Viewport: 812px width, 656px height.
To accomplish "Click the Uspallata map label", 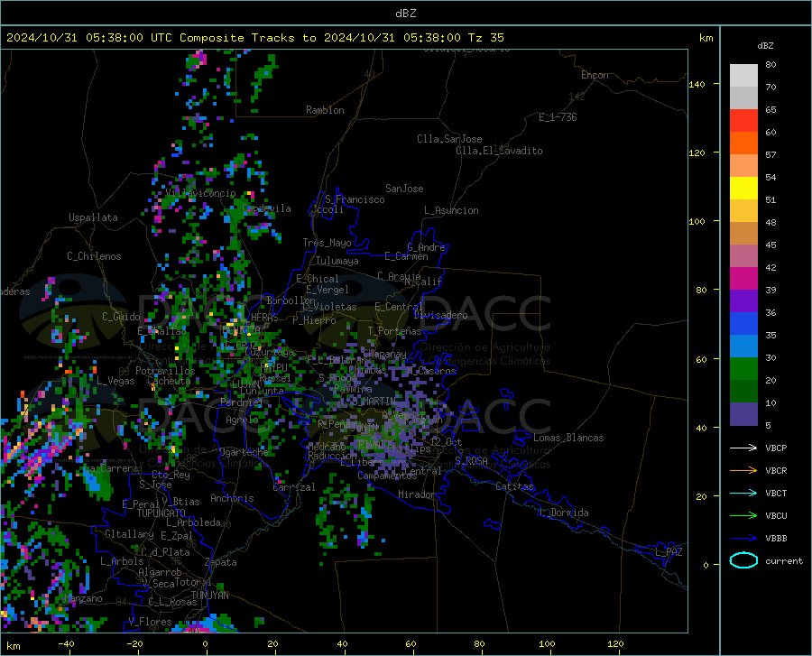I will click(x=93, y=217).
